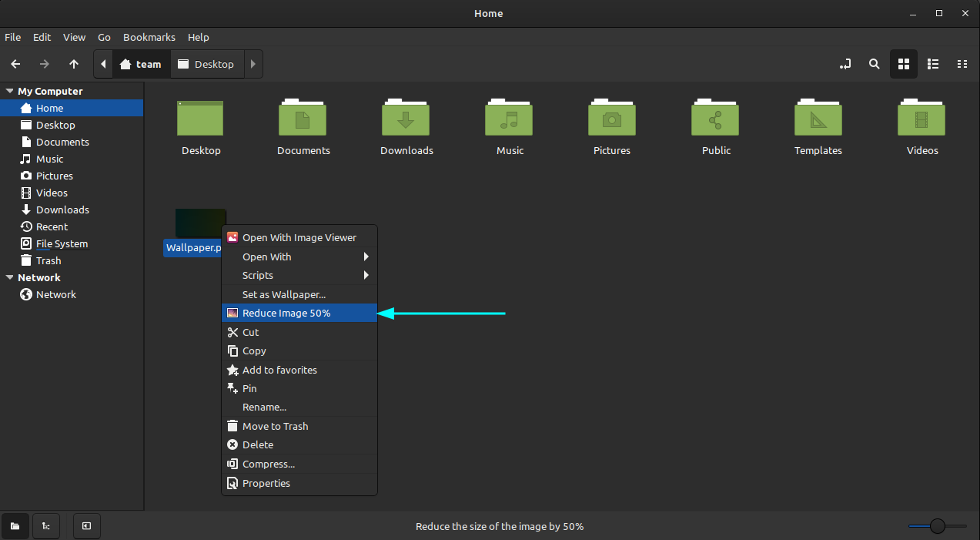Switch to compact view
Viewport: 980px width, 540px height.
[x=962, y=64]
